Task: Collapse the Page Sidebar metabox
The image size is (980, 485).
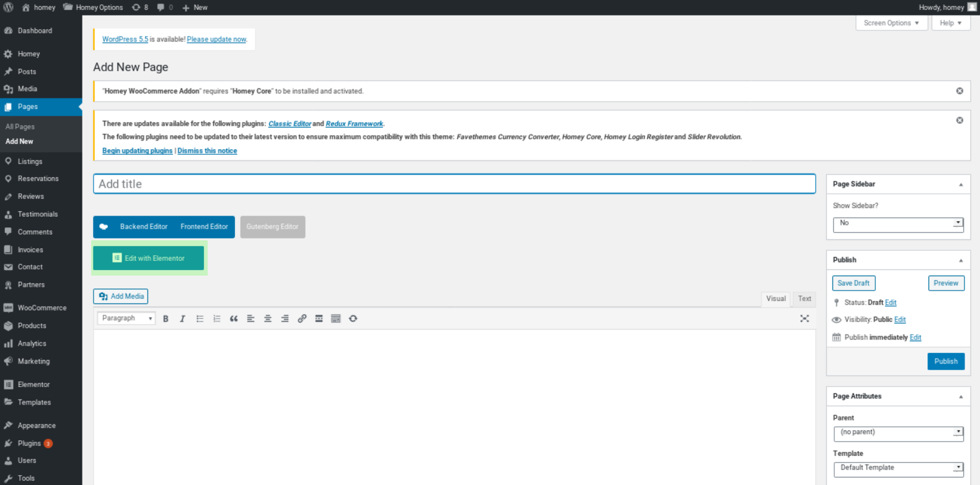Action: pyautogui.click(x=961, y=185)
